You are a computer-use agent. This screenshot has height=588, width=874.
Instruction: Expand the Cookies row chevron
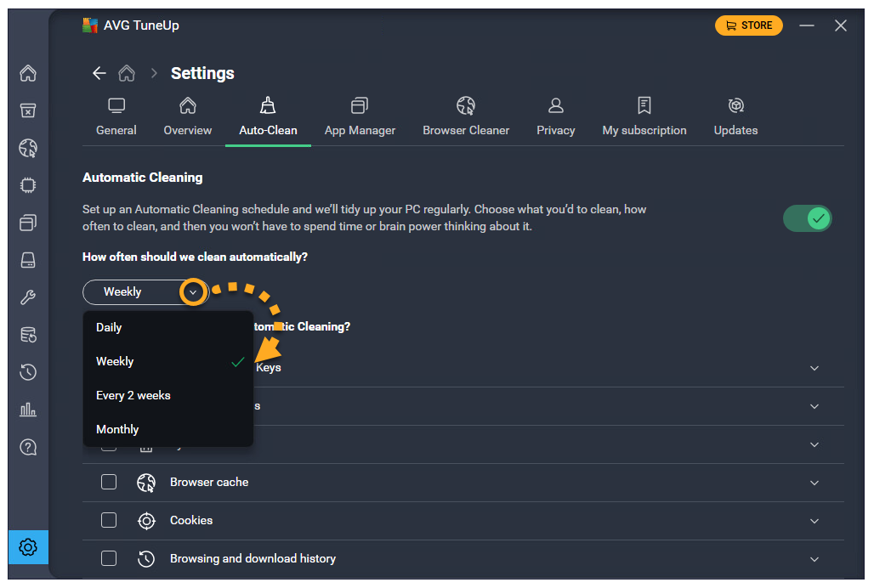(x=814, y=521)
